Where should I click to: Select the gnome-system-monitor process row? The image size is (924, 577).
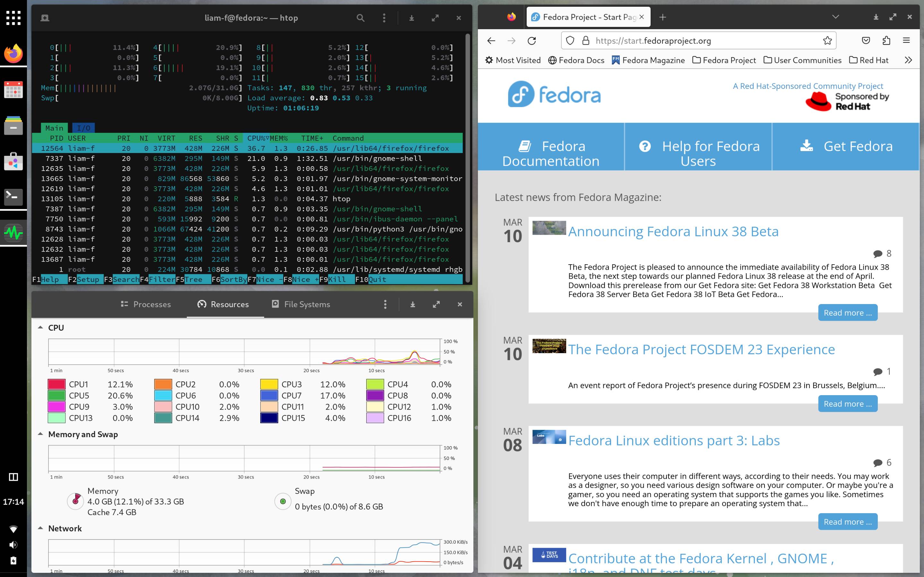coord(247,179)
